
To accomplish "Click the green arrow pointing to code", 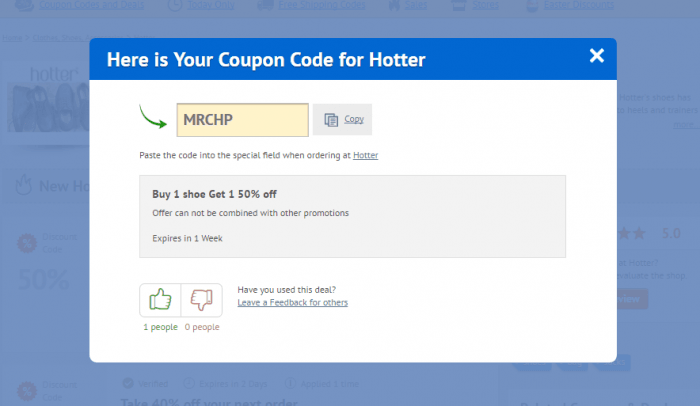I will click(x=153, y=117).
